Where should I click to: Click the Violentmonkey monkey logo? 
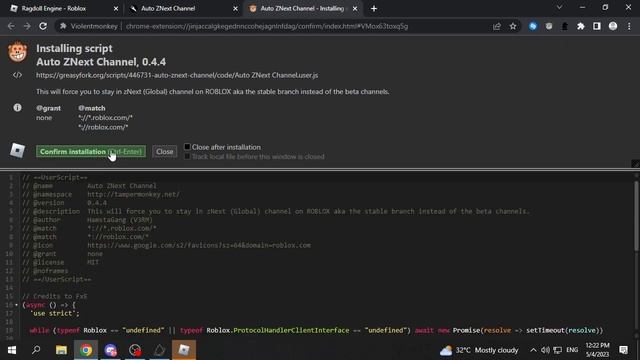pos(18,52)
